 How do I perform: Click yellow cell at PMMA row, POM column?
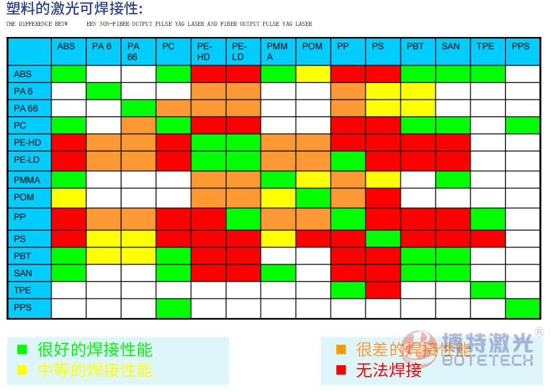click(313, 180)
